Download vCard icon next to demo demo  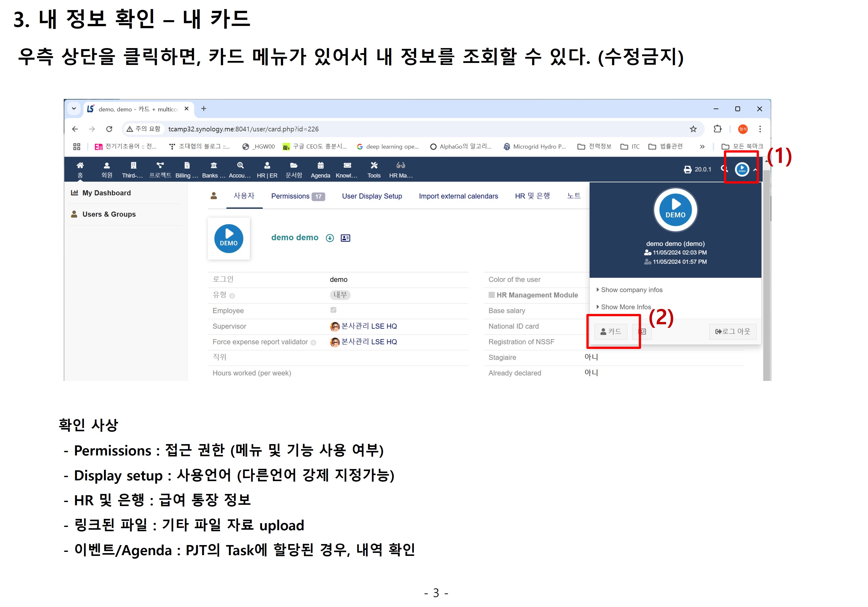click(x=330, y=238)
